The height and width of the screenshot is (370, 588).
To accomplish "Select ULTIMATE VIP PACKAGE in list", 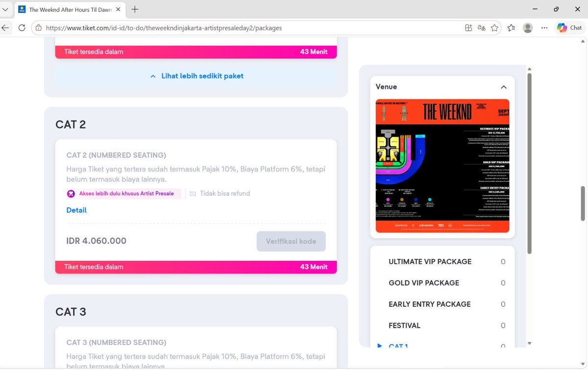I will pyautogui.click(x=430, y=262).
